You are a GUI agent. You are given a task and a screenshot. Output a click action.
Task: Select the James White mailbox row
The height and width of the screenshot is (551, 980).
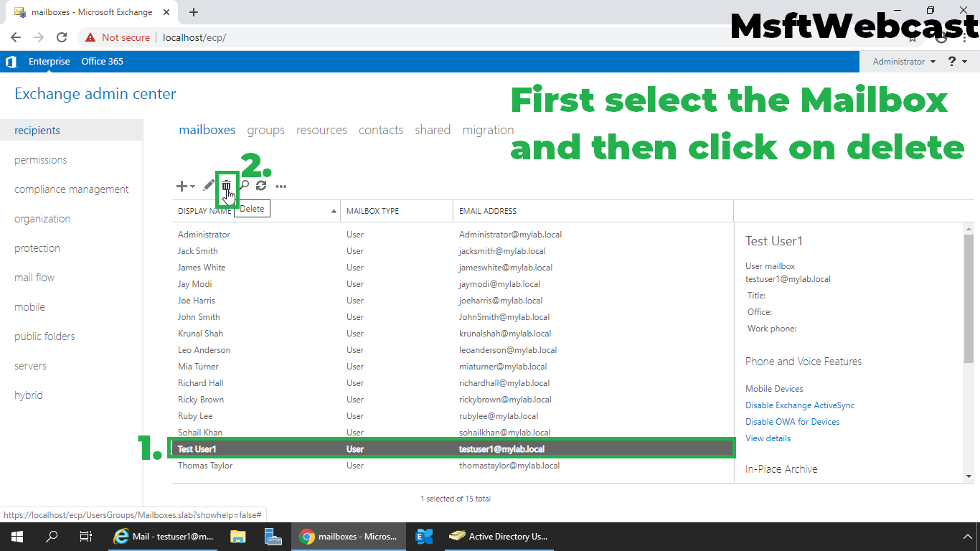tap(453, 268)
